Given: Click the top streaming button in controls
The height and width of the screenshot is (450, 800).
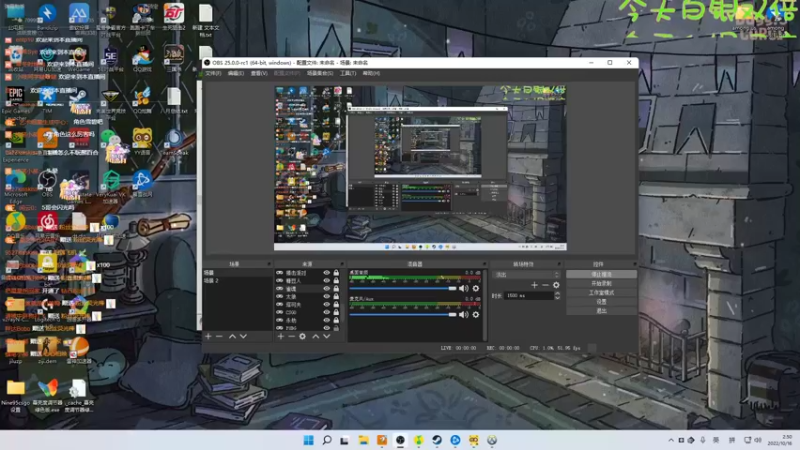Looking at the screenshot, I should coord(601,274).
